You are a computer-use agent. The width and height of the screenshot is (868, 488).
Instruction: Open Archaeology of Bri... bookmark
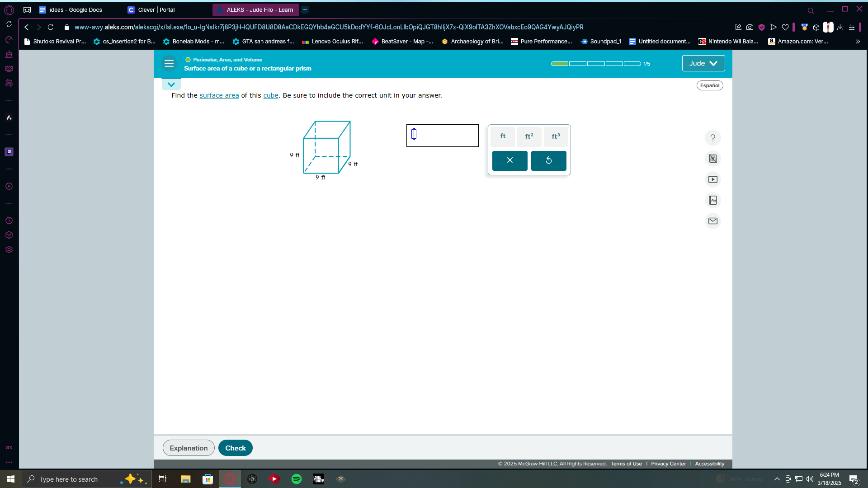coord(472,42)
